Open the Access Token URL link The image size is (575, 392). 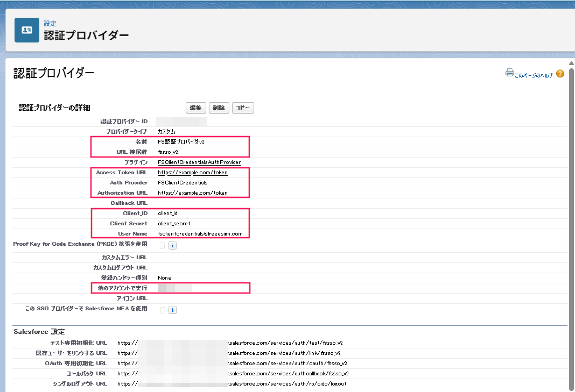(193, 173)
